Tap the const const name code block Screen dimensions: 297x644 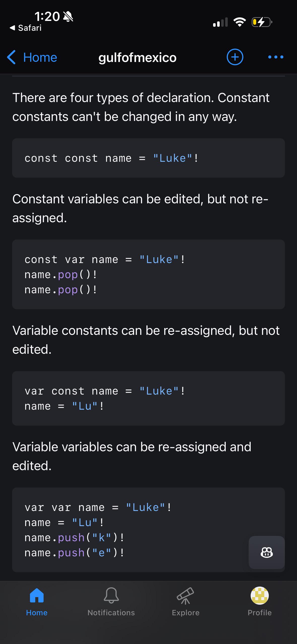click(x=149, y=158)
